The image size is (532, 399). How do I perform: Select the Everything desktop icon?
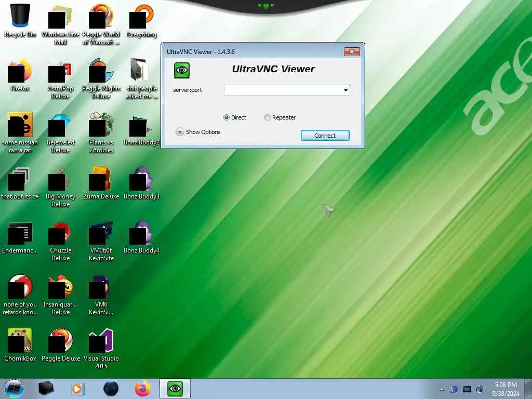coord(141,20)
